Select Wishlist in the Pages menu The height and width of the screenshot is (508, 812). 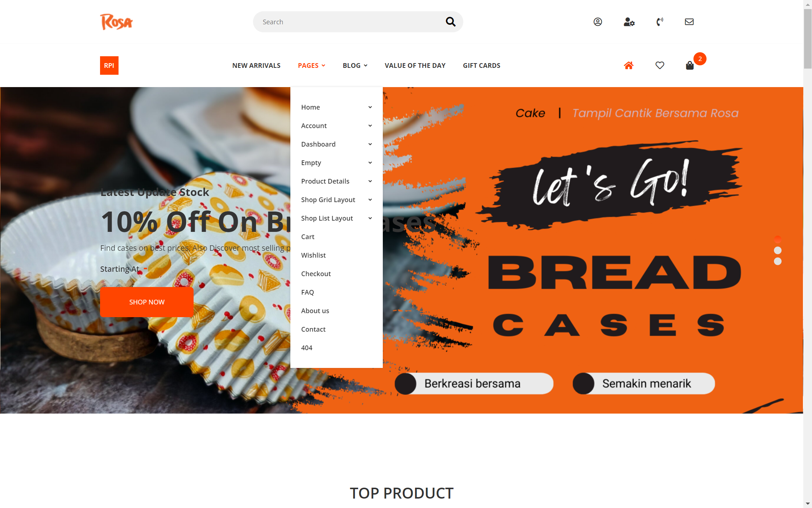[313, 255]
